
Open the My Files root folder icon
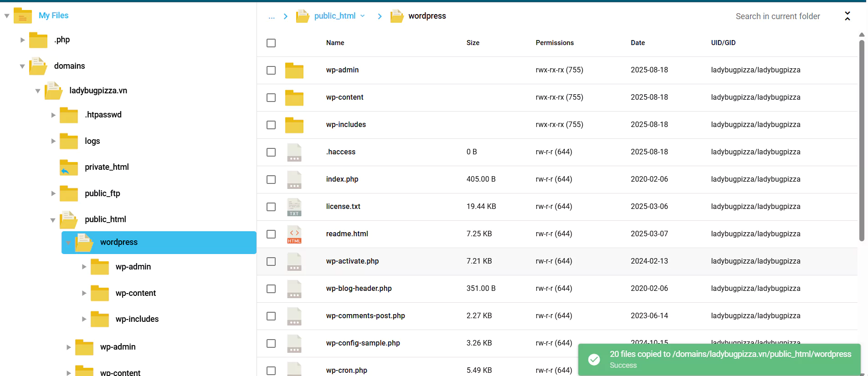click(x=23, y=16)
